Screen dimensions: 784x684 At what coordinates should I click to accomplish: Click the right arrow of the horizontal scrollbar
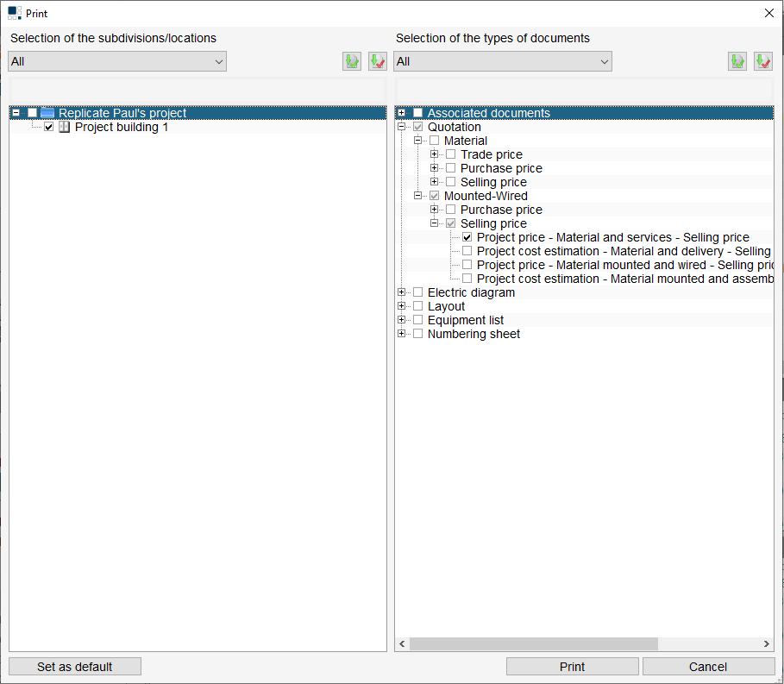pyautogui.click(x=765, y=643)
